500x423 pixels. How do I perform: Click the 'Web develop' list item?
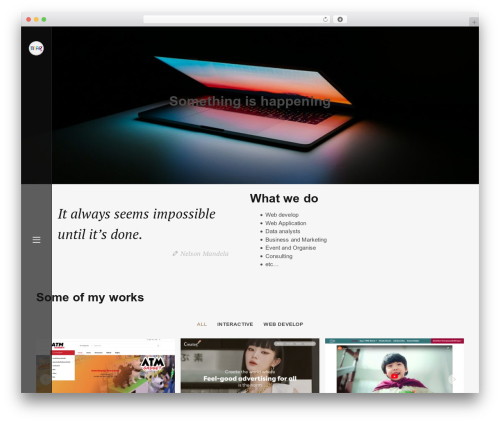[282, 215]
